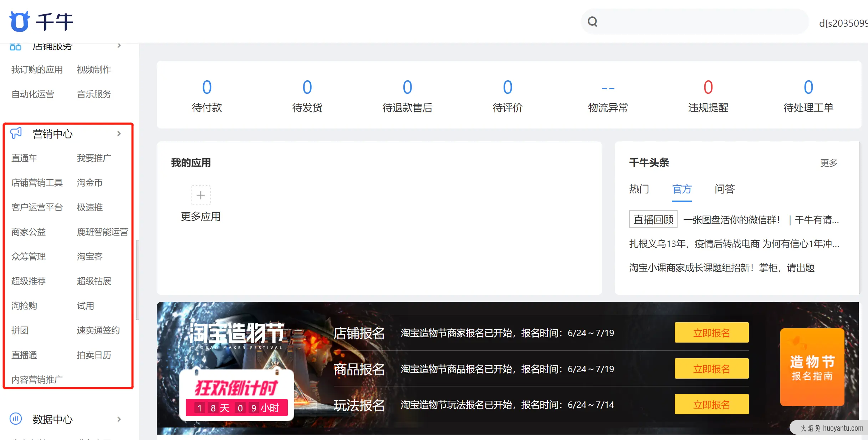Open 视频制作 menu item
Viewport: 868px width, 440px height.
(94, 70)
